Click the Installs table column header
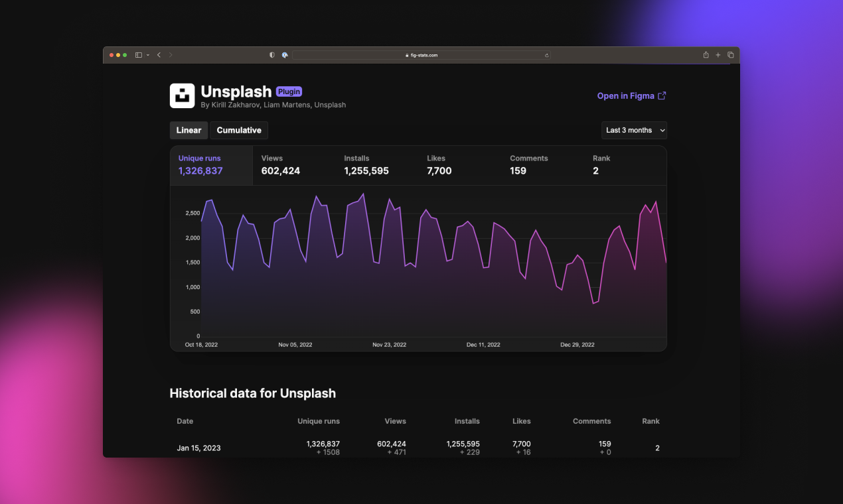Screen dimensions: 843x504 467,421
